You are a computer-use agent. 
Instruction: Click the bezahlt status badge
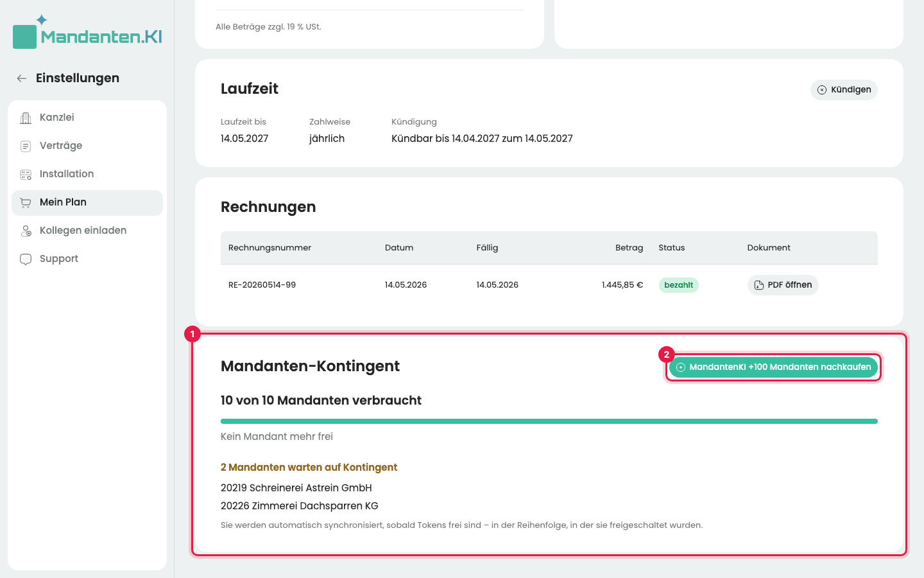pos(679,285)
